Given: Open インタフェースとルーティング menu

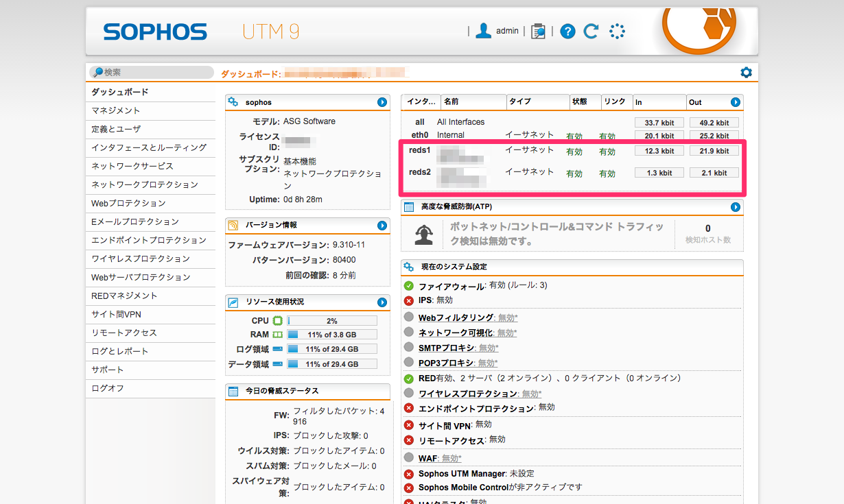Looking at the screenshot, I should [x=150, y=147].
